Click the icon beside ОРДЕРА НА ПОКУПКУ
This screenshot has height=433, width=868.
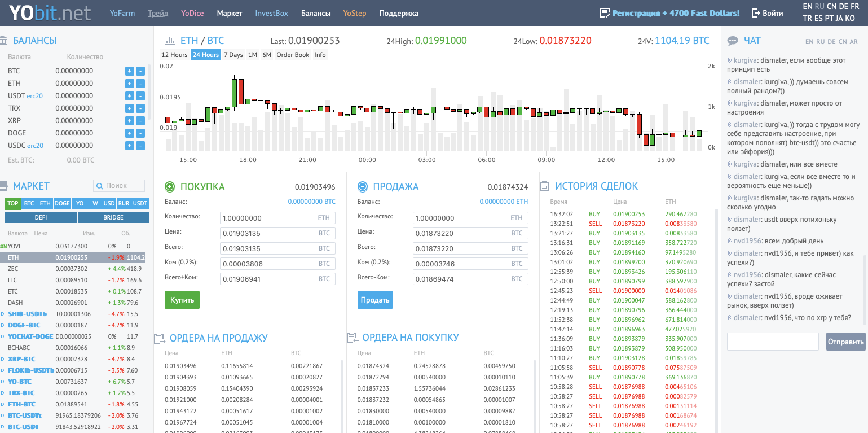(x=352, y=338)
